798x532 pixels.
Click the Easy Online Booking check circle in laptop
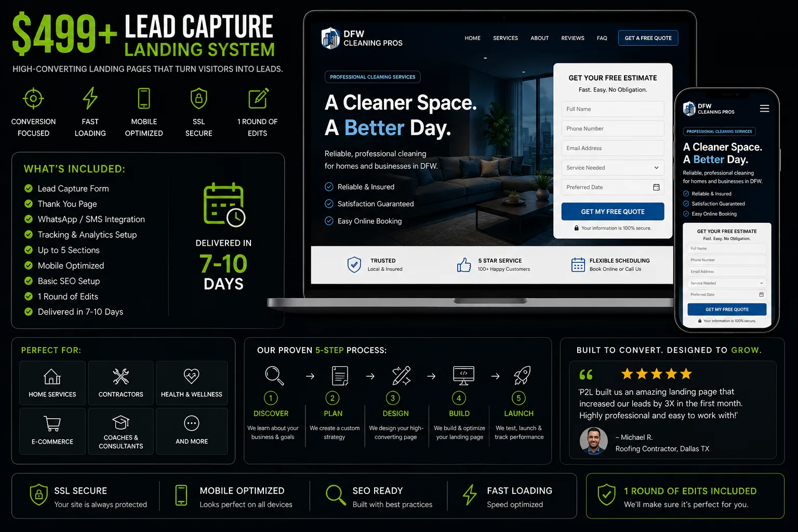329,221
